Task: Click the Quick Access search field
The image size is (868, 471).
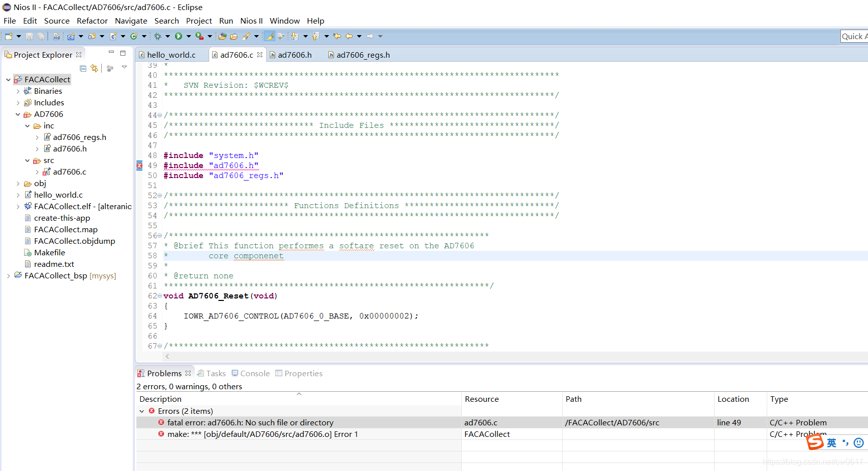Action: coord(854,36)
